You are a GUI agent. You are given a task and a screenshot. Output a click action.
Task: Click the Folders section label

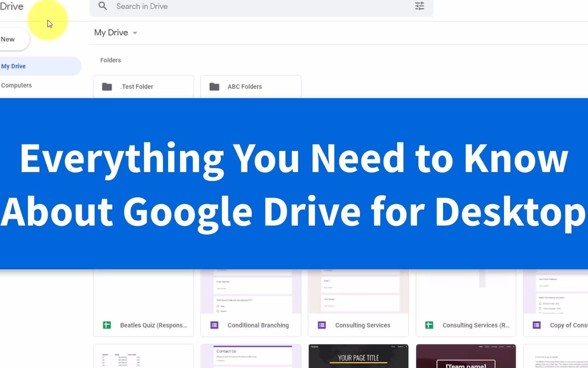click(x=111, y=60)
